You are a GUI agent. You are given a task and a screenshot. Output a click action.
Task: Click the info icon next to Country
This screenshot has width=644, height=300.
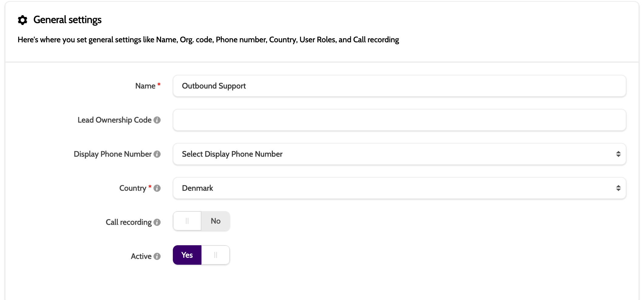pyautogui.click(x=157, y=188)
